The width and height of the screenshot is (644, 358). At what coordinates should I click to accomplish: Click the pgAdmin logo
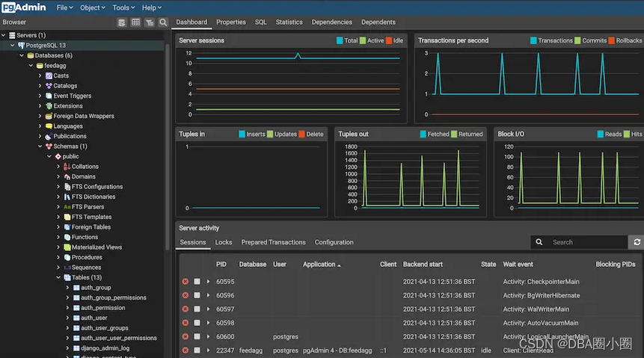pyautogui.click(x=24, y=7)
